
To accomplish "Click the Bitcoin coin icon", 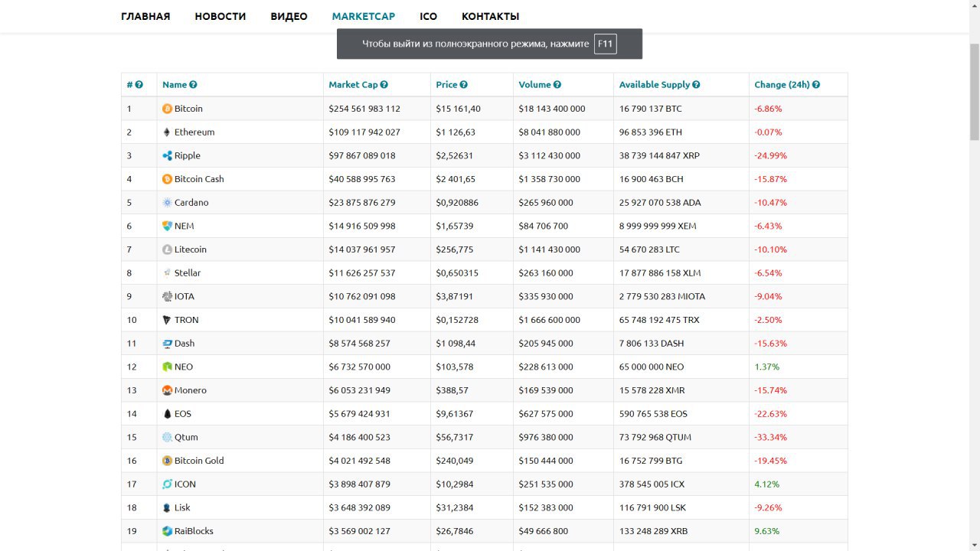I will [167, 109].
